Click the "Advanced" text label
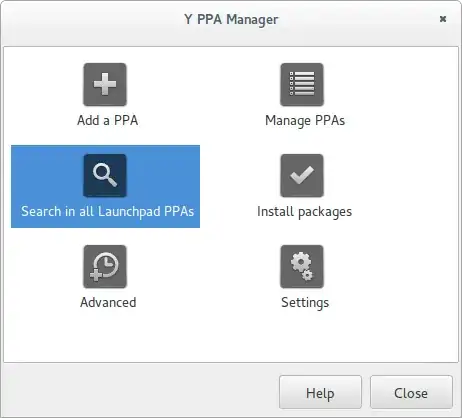This screenshot has width=462, height=418. (x=108, y=302)
